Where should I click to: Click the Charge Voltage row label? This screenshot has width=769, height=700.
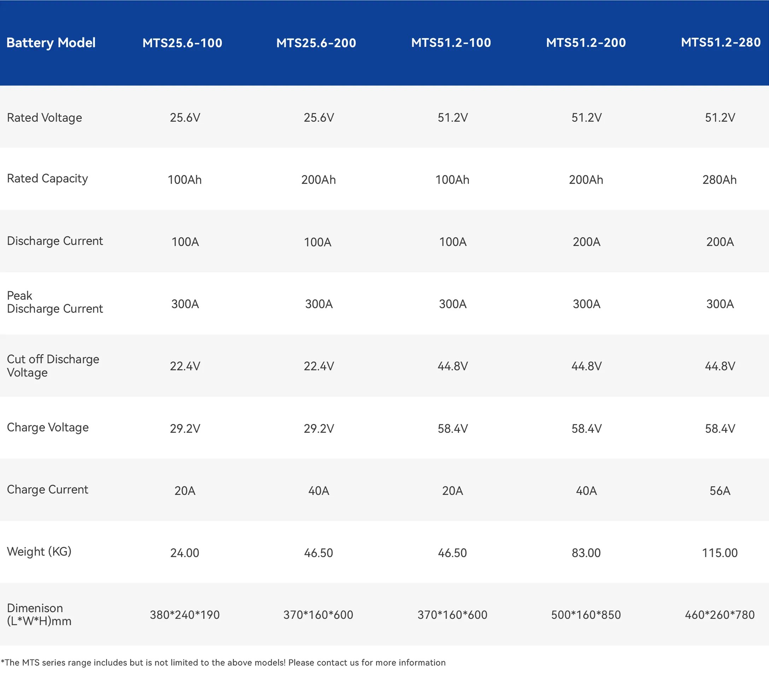click(48, 427)
